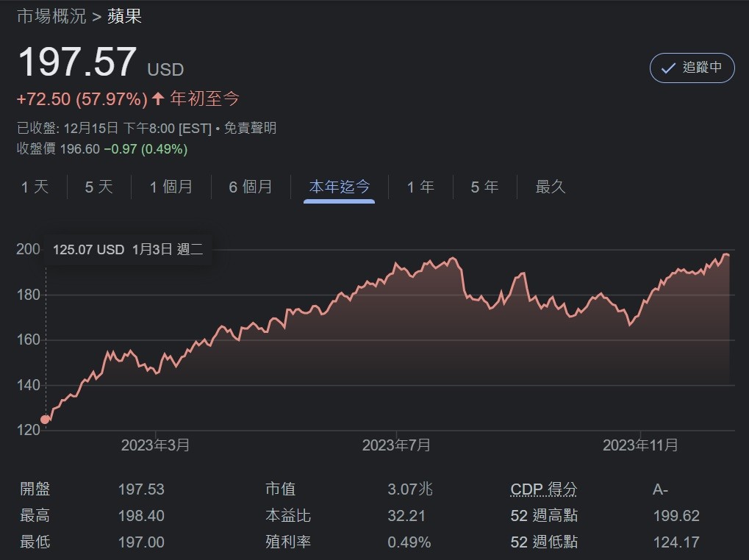Image resolution: width=749 pixels, height=560 pixels.
Task: Click the 52 週低點 value 124.17
Action: [676, 542]
